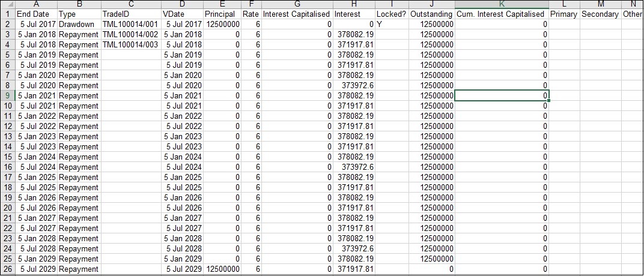Select the Interest Capitalised header cell

pyautogui.click(x=297, y=14)
